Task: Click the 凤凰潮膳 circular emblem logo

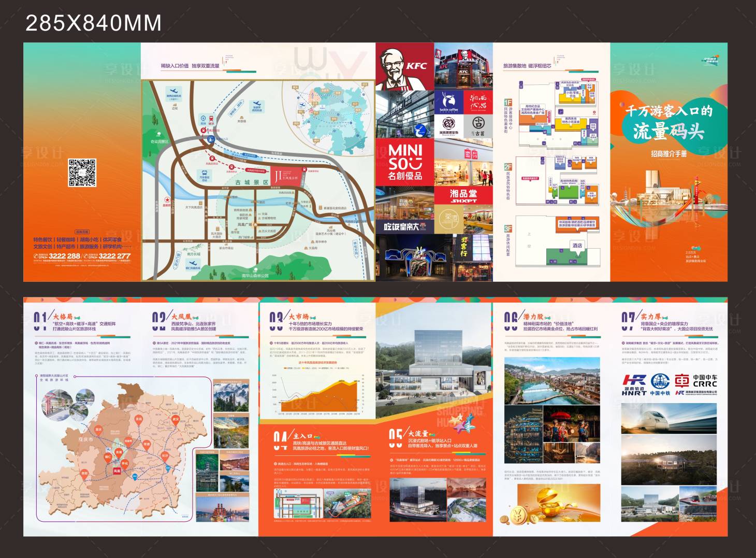Action: click(x=448, y=126)
